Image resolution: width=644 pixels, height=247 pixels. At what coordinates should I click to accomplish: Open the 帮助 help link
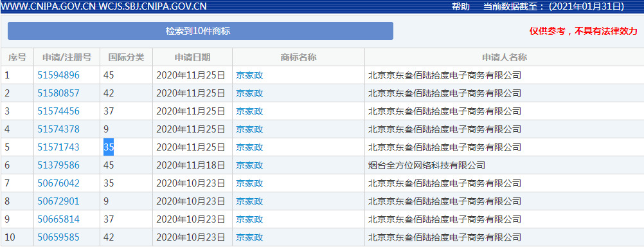click(460, 6)
